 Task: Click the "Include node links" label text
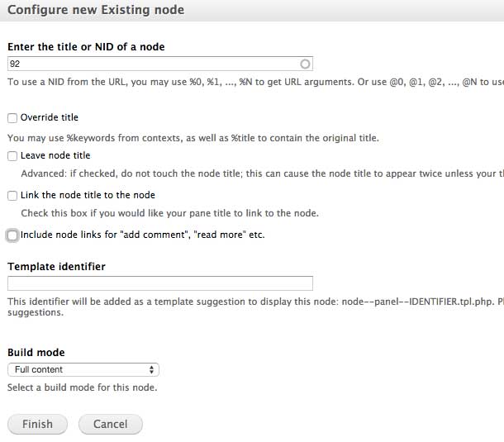pyautogui.click(x=142, y=235)
